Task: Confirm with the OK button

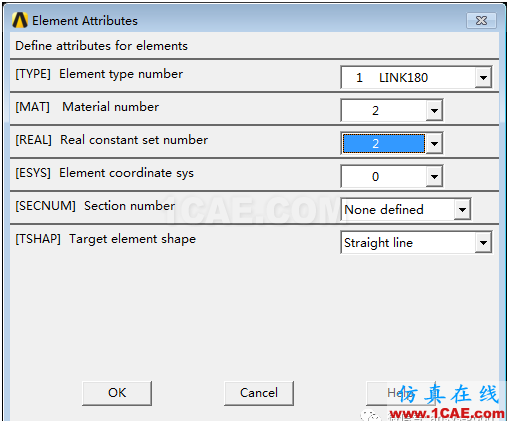Action: (117, 393)
